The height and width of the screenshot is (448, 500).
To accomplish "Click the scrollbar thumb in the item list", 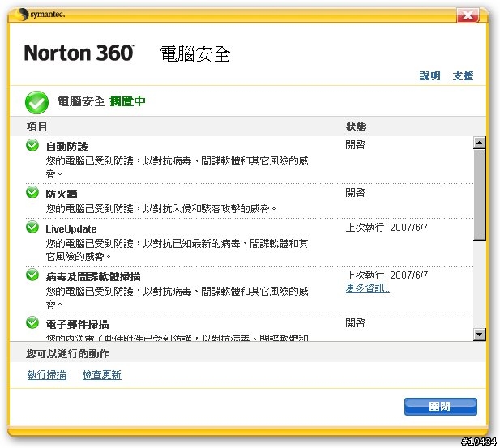I will click(480, 194).
